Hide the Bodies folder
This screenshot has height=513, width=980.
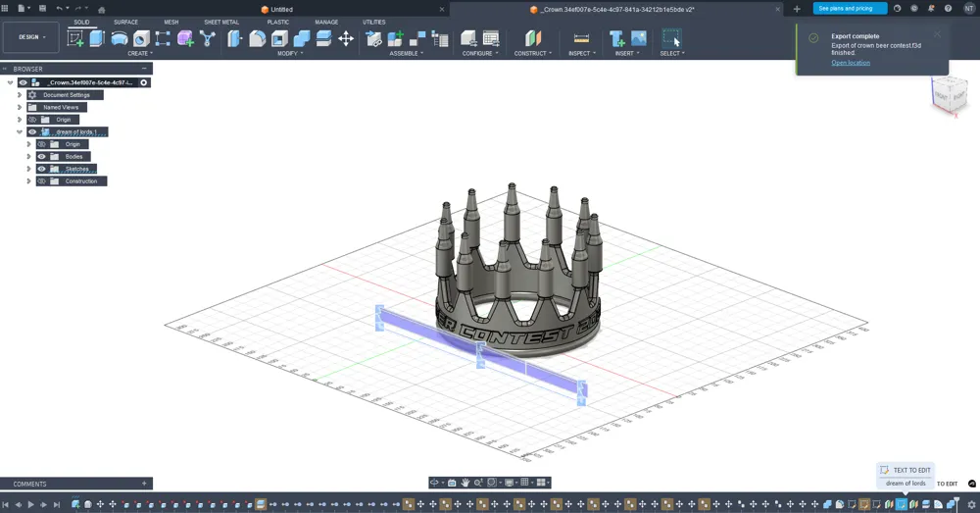[41, 156]
